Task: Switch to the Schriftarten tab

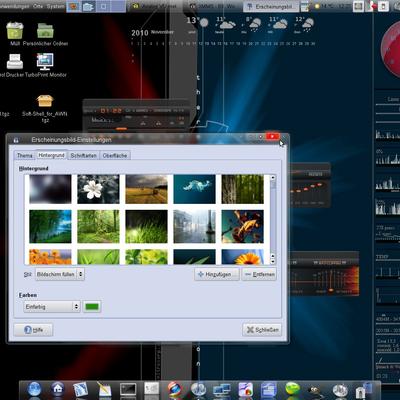Action: pyautogui.click(x=83, y=156)
